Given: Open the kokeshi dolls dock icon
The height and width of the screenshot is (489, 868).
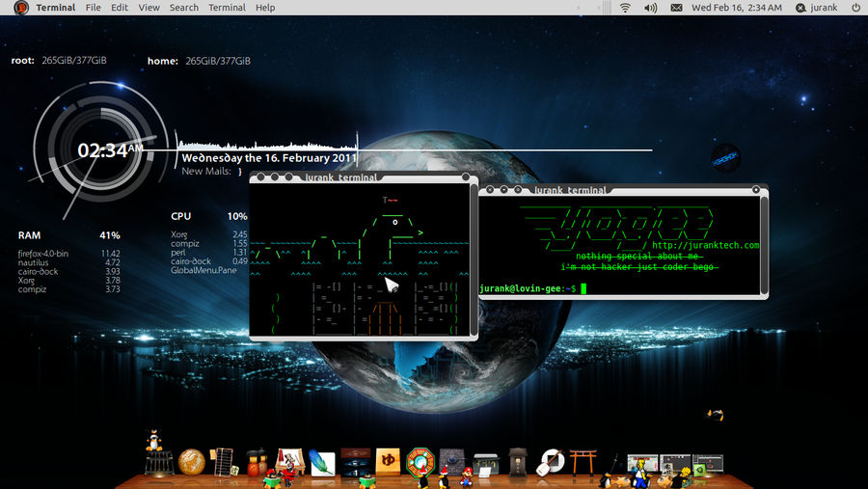Looking at the screenshot, I should pyautogui.click(x=256, y=463).
